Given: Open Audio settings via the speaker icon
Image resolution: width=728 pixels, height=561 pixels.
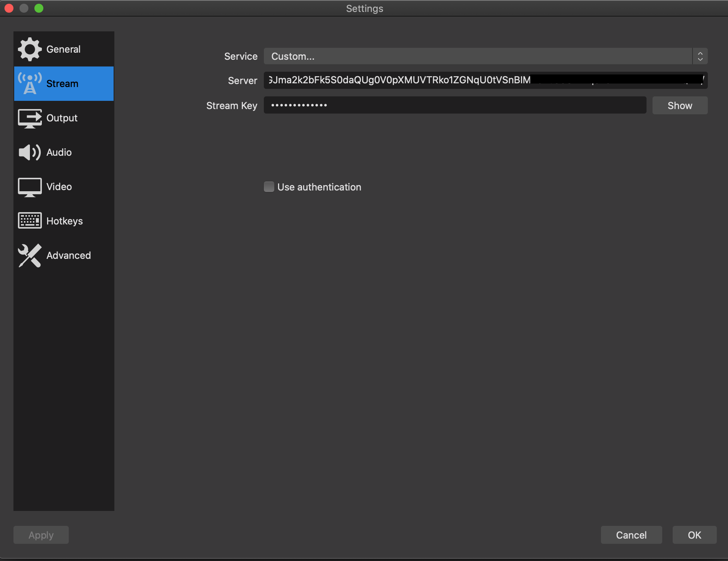Looking at the screenshot, I should 30,152.
